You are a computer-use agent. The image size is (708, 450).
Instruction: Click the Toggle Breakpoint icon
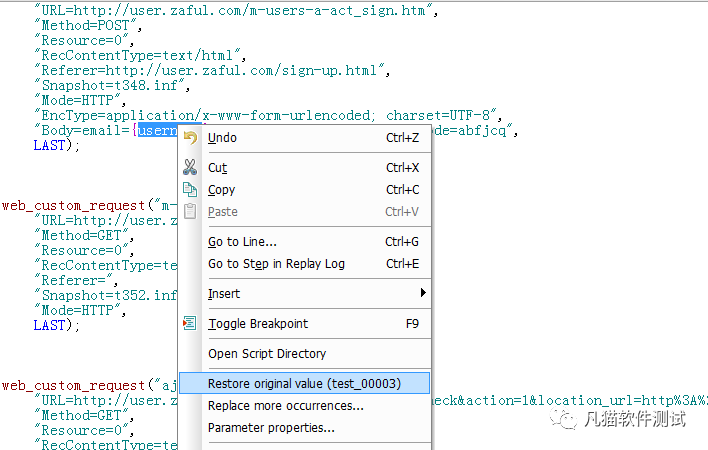[x=190, y=323]
